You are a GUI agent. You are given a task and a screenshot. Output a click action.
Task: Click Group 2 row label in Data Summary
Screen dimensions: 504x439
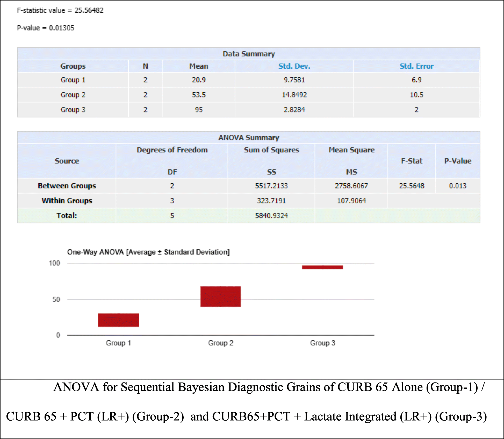tap(73, 95)
